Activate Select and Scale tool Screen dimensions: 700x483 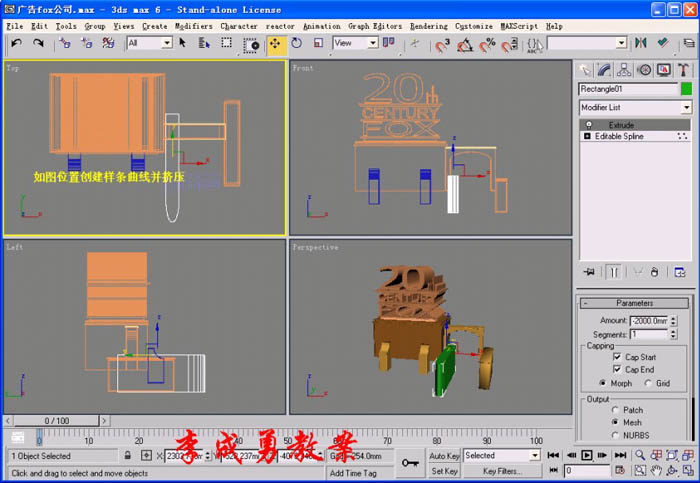[x=318, y=43]
